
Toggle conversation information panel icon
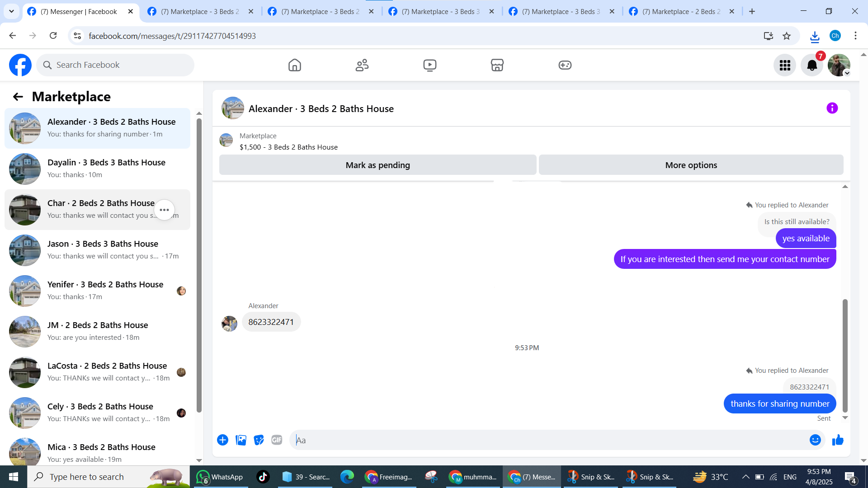pyautogui.click(x=832, y=108)
